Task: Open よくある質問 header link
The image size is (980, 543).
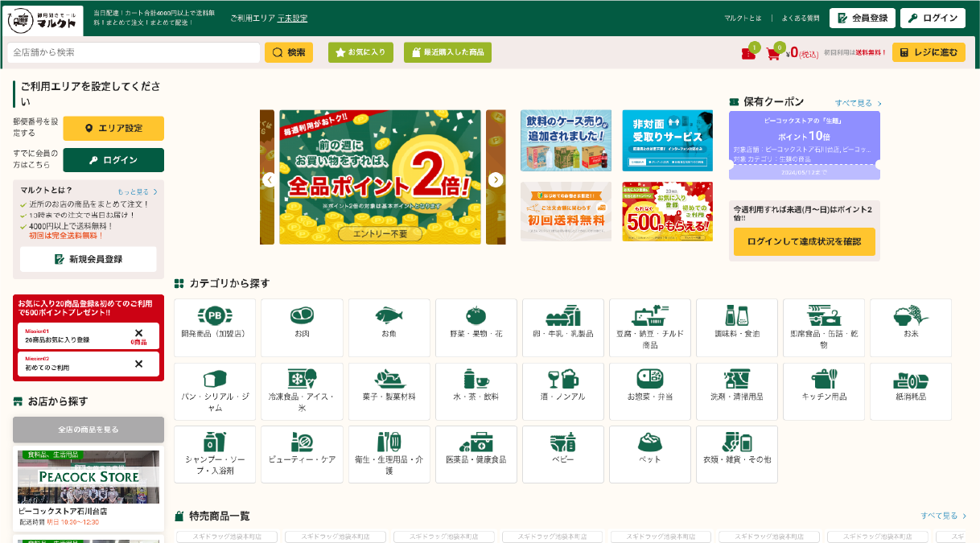Action: (x=801, y=18)
